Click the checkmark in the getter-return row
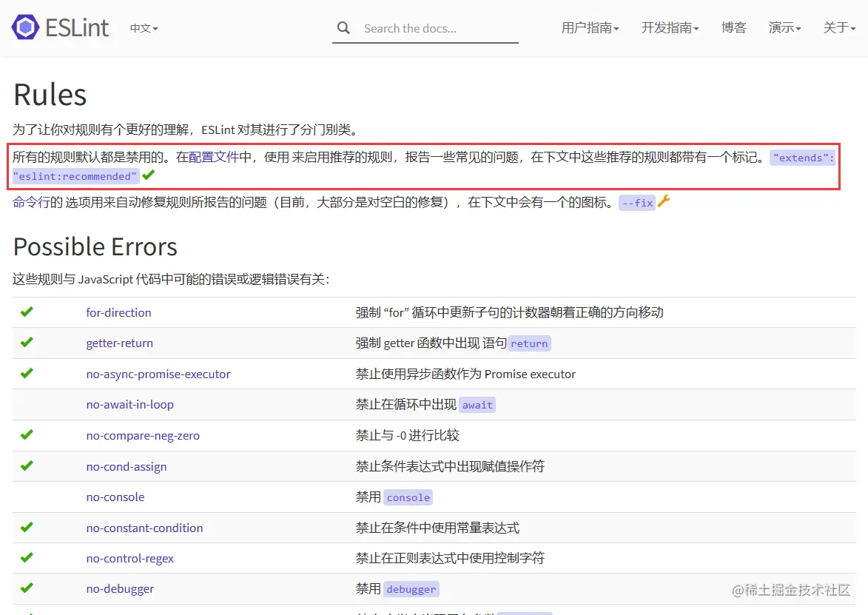868x615 pixels. tap(27, 342)
